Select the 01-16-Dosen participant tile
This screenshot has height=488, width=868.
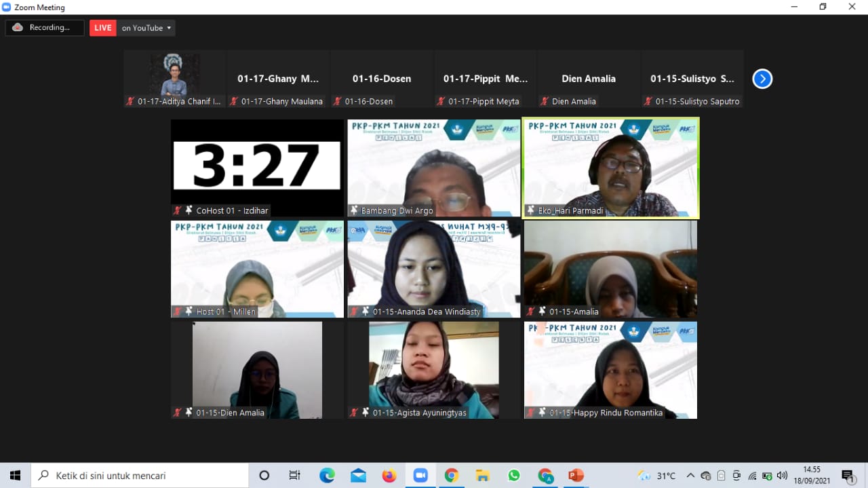click(382, 79)
